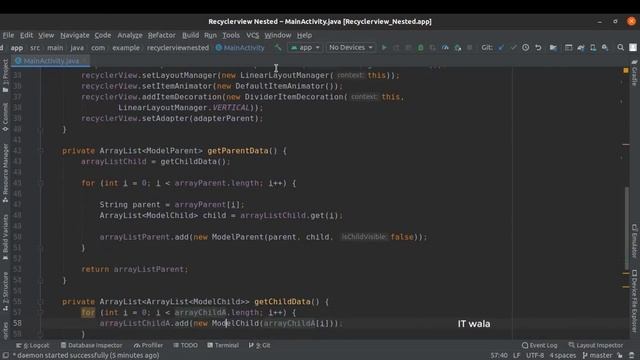Open the master Git branch selector

pos(597,355)
